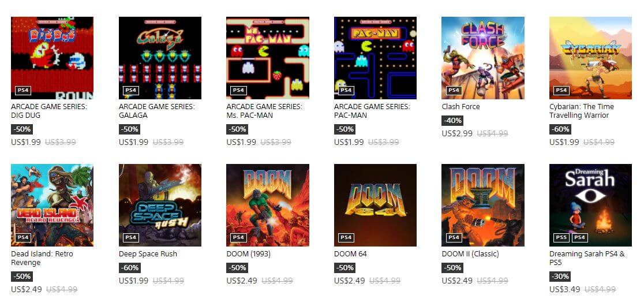Click the US$1.99 price under Deep Space Rush

pos(133,281)
